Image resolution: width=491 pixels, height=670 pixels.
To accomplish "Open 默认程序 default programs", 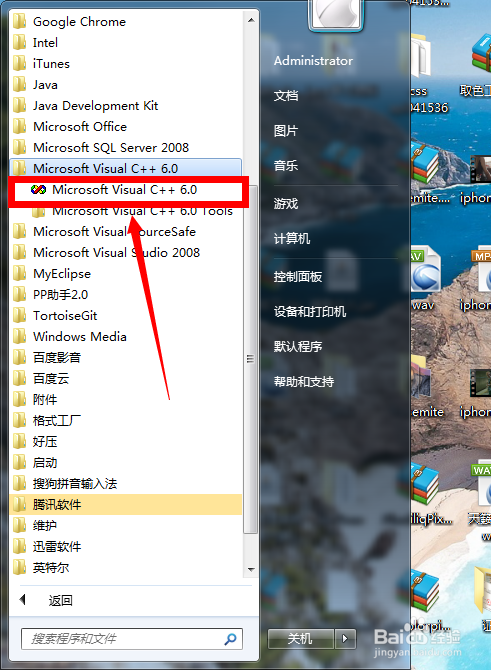I will [298, 346].
